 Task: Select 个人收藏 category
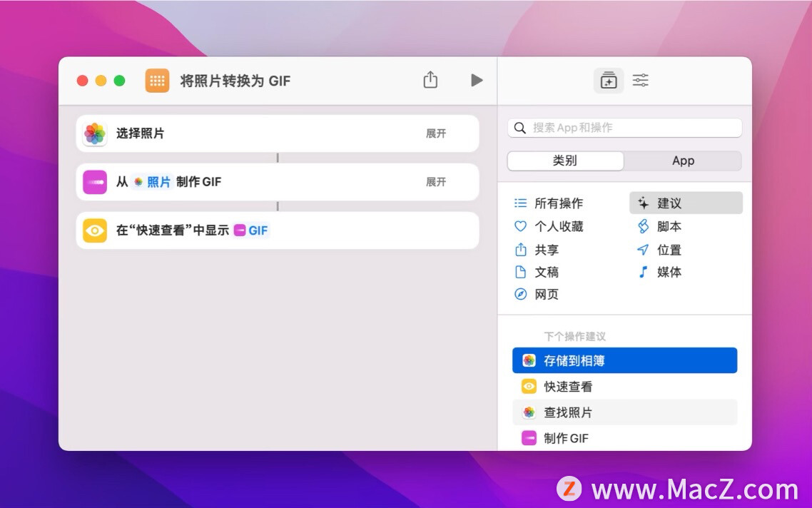558,226
